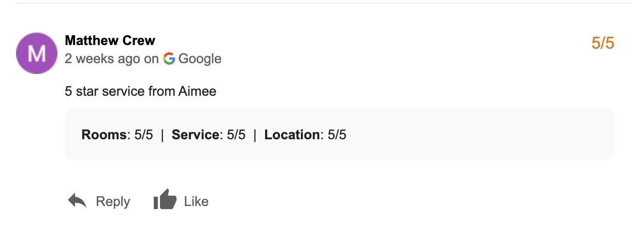
Task: Click the bold Service label
Action: coord(195,135)
